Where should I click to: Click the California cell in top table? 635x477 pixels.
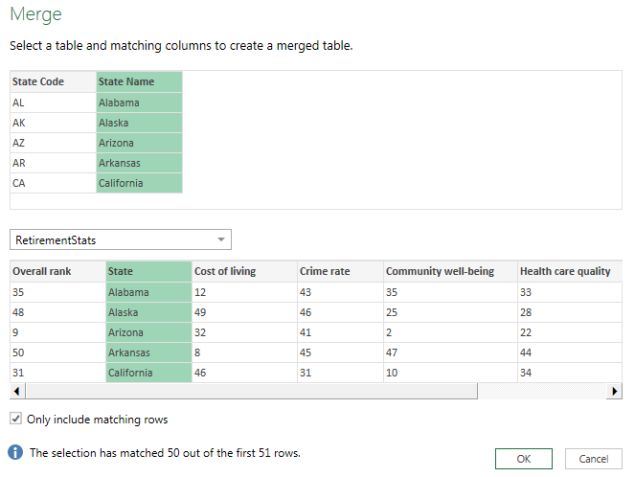pyautogui.click(x=139, y=183)
